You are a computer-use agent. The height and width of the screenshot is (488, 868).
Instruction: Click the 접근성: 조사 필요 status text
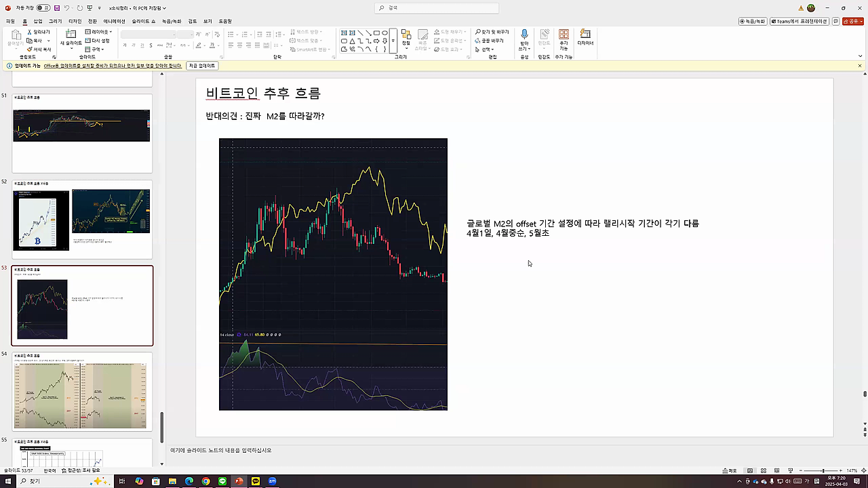coord(81,470)
